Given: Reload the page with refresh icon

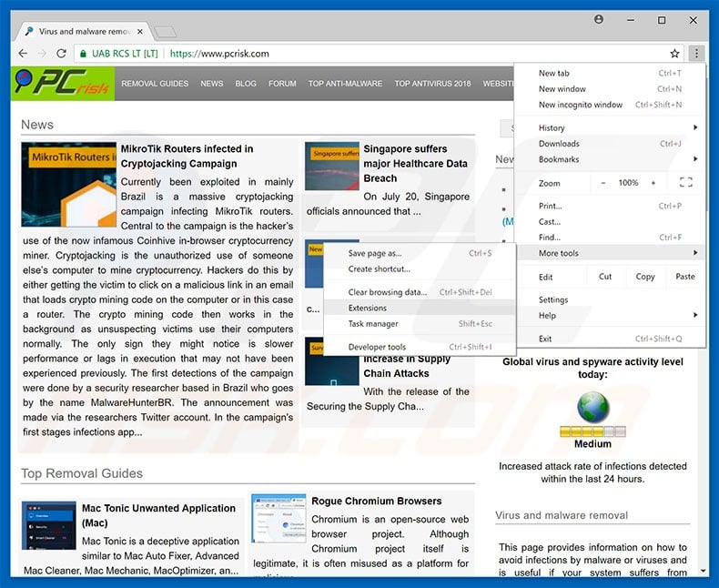Looking at the screenshot, I should tap(62, 54).
